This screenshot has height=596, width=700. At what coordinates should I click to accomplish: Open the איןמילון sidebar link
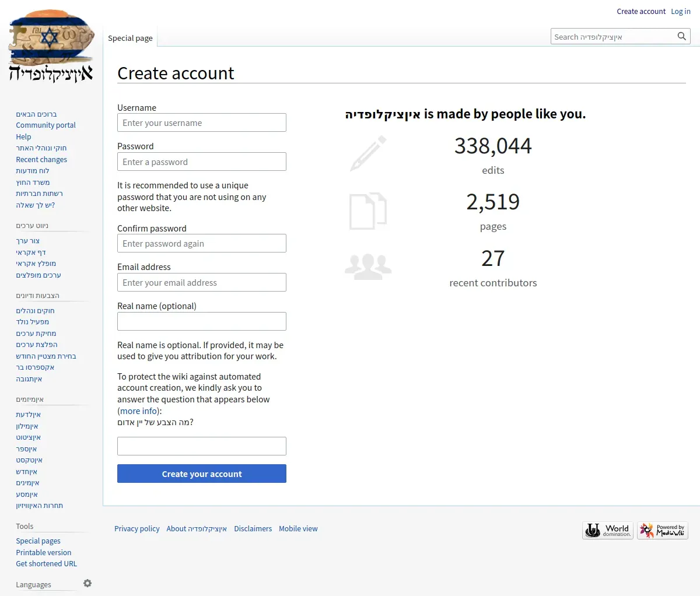coord(27,426)
